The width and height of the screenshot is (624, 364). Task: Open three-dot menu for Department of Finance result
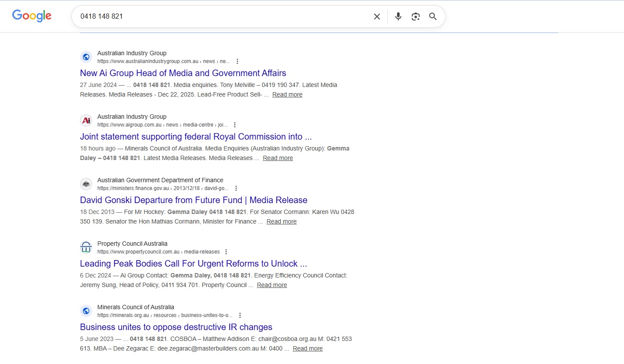236,188
